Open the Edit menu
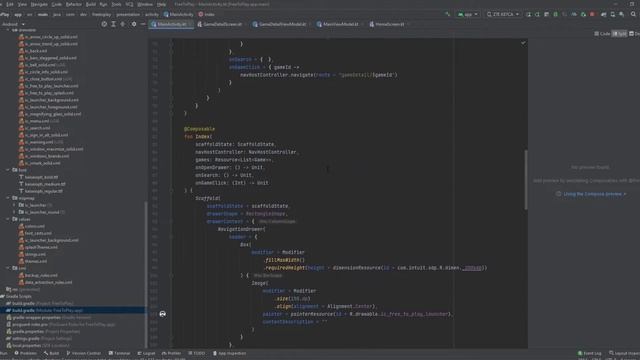This screenshot has height=360, width=640. coord(9,4)
